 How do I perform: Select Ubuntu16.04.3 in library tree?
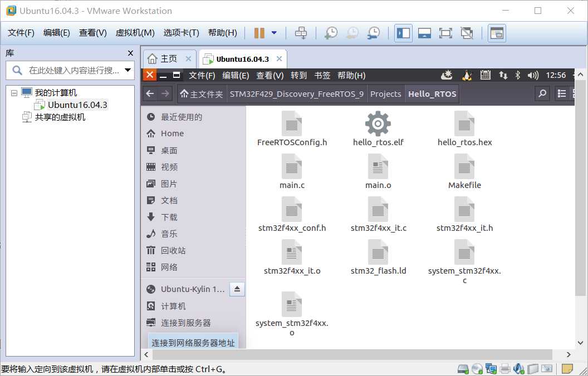(77, 105)
